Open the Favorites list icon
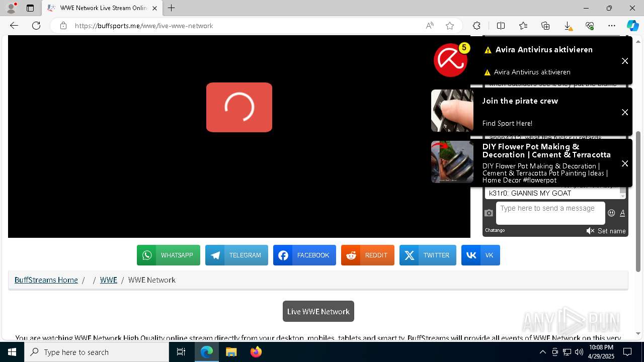644x362 pixels. [x=523, y=26]
